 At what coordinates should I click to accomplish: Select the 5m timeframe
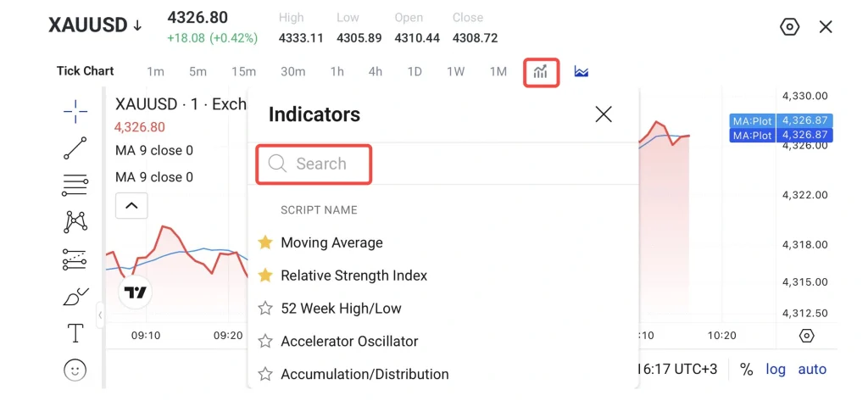pos(198,71)
